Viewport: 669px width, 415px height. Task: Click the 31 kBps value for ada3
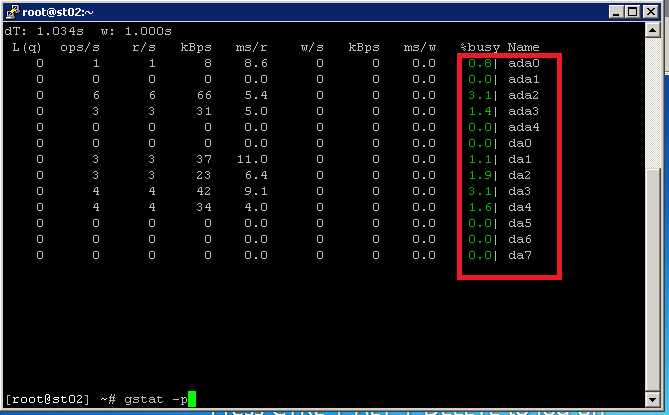coord(204,111)
